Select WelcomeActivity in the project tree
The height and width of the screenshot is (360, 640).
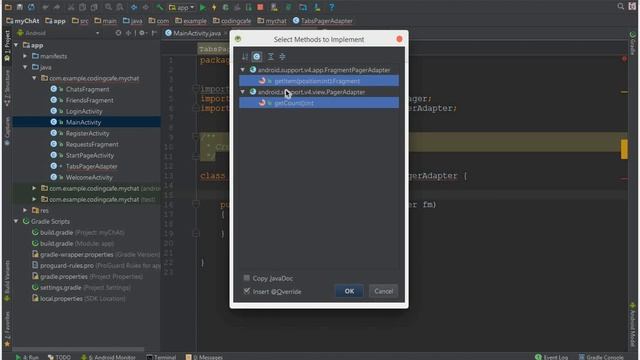89,177
